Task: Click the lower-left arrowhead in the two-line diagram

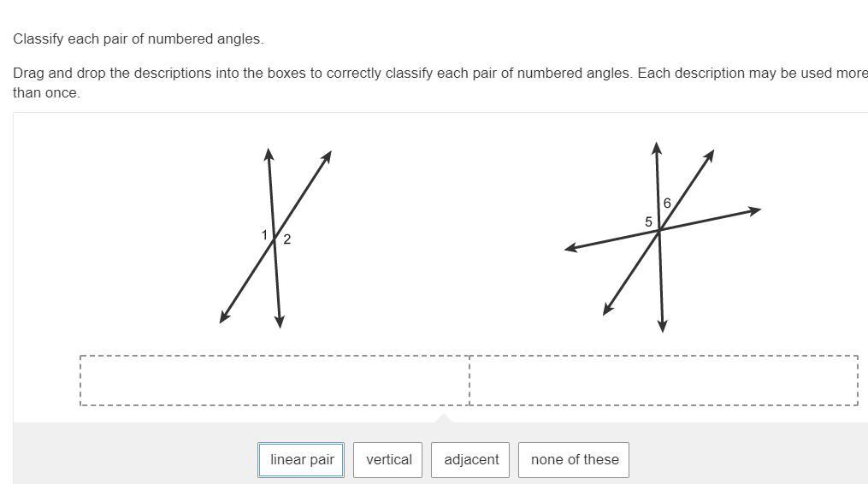Action: pos(224,317)
